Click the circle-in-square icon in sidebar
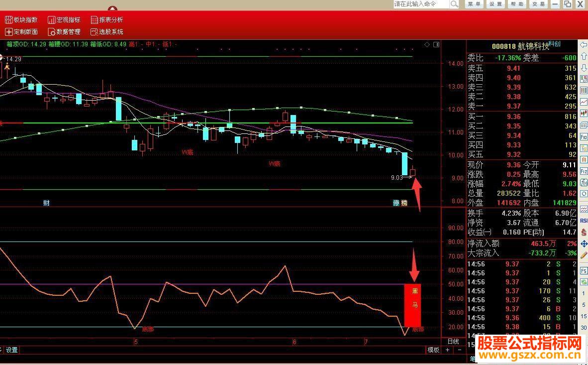The width and height of the screenshot is (588, 365). (x=584, y=194)
